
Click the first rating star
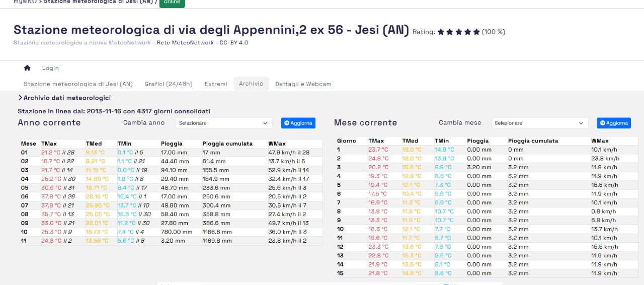pyautogui.click(x=441, y=32)
